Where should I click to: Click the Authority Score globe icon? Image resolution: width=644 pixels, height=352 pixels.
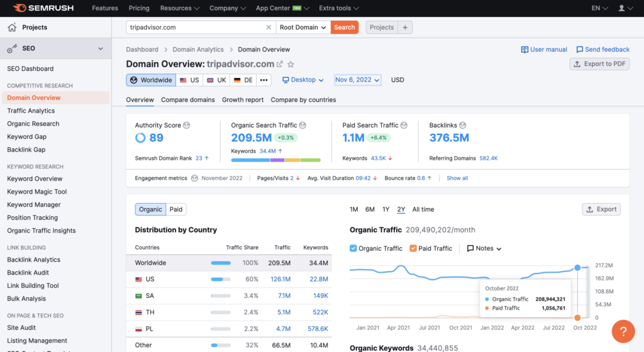pyautogui.click(x=186, y=125)
